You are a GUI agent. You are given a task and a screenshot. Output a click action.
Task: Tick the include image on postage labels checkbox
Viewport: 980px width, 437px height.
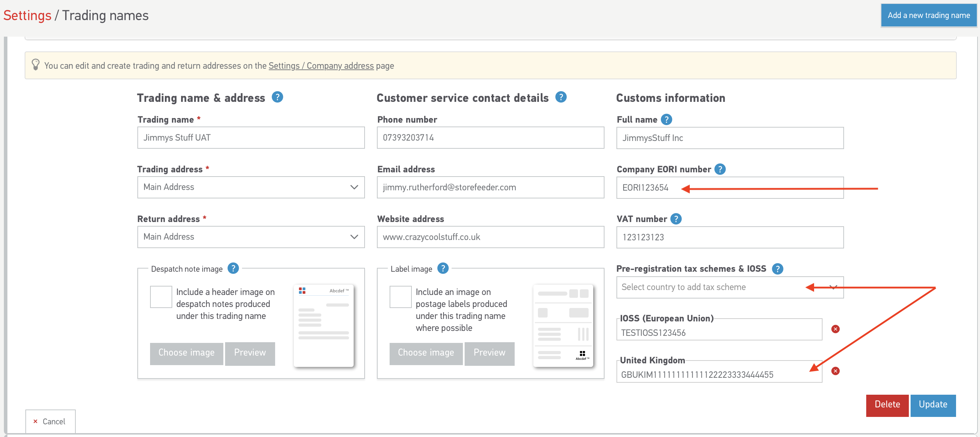click(400, 296)
